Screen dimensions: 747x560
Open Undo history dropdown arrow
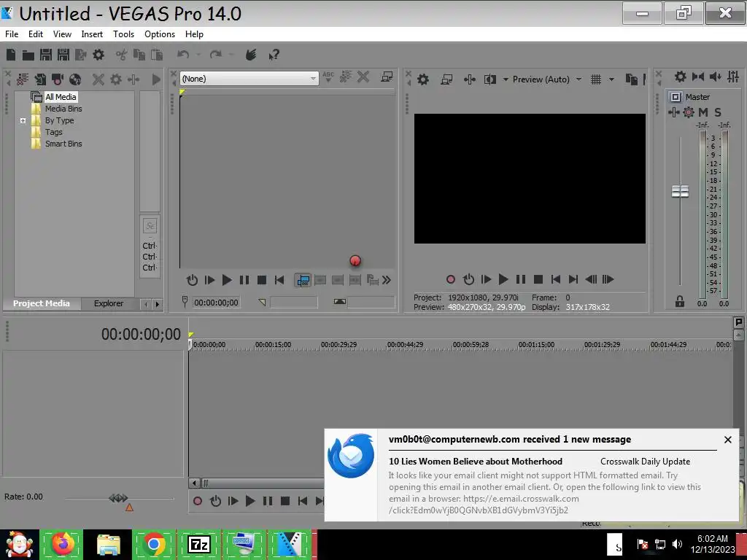[x=198, y=55]
